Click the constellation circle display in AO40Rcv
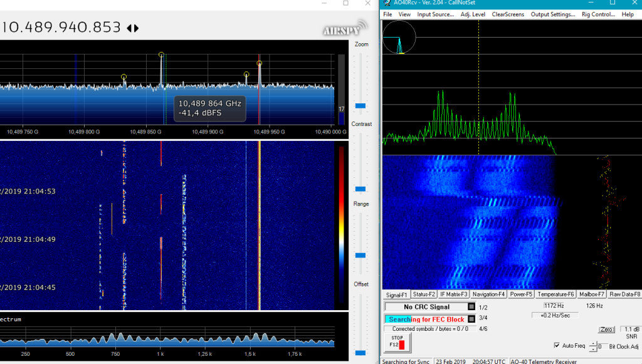The width and height of the screenshot is (642, 364). click(399, 37)
